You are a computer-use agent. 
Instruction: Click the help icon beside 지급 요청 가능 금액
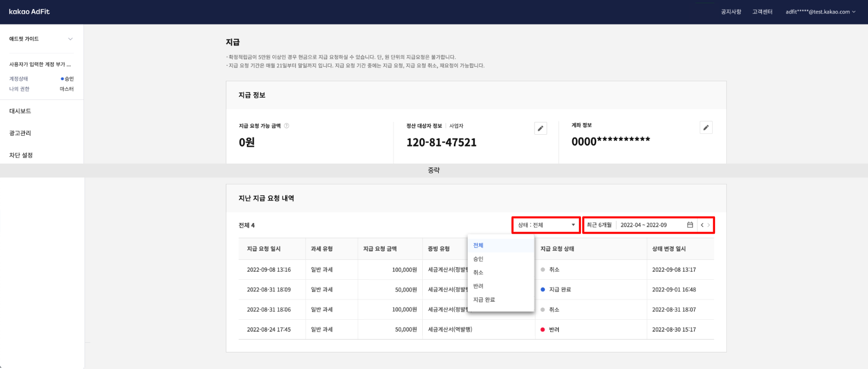point(286,126)
